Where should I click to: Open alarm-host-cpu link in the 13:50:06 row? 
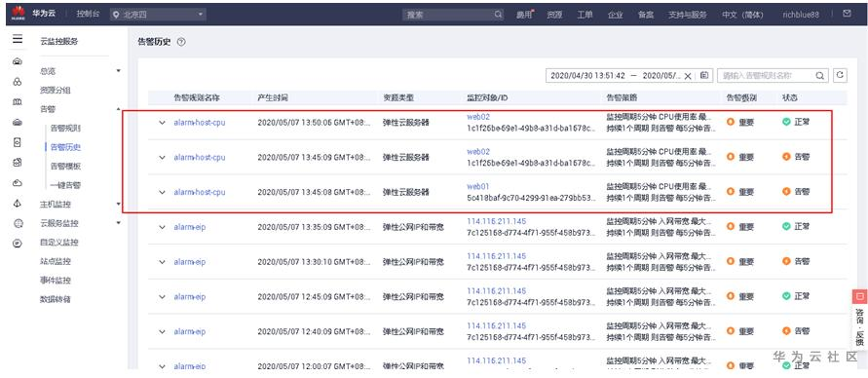(x=200, y=123)
